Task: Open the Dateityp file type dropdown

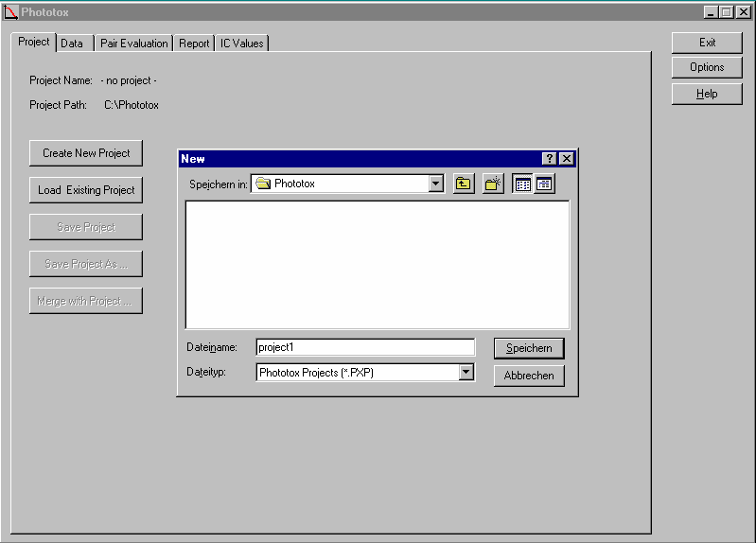Action: [466, 373]
